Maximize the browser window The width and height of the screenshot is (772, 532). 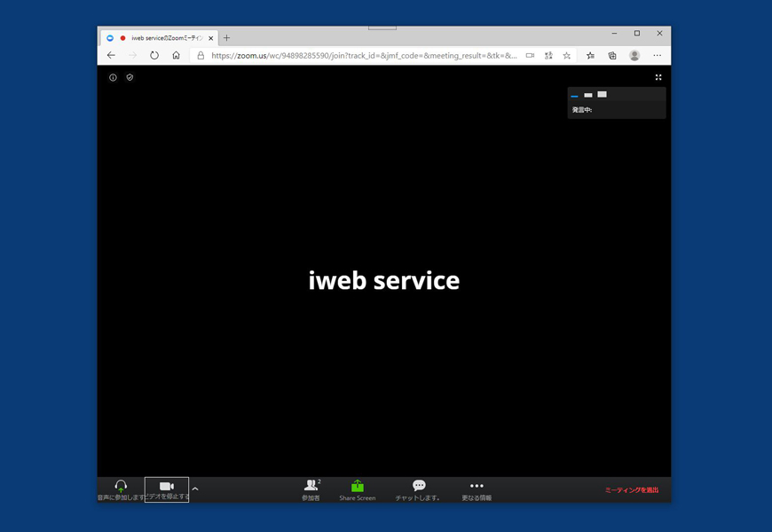(x=637, y=34)
